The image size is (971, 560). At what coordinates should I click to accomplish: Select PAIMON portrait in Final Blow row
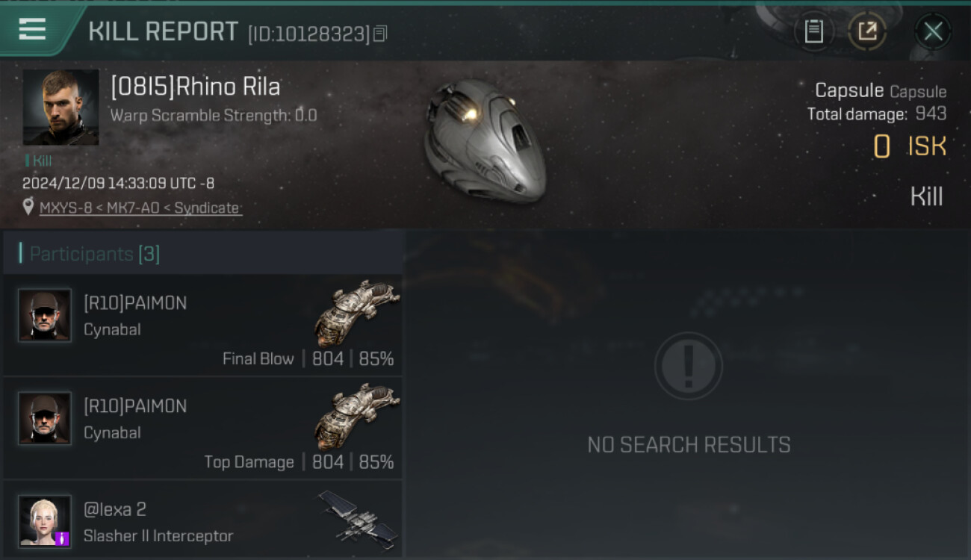pyautogui.click(x=45, y=316)
